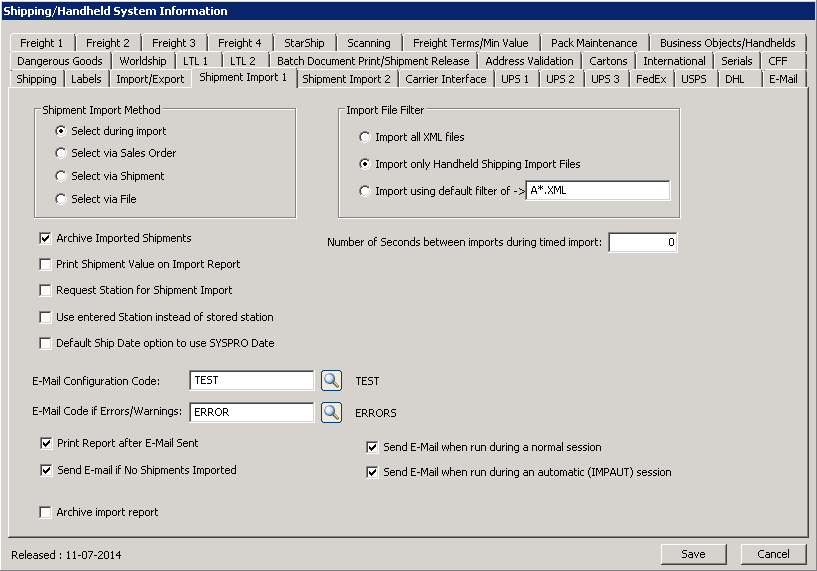Open the Dangerous Goods tab
This screenshot has height=571, width=817.
point(59,61)
